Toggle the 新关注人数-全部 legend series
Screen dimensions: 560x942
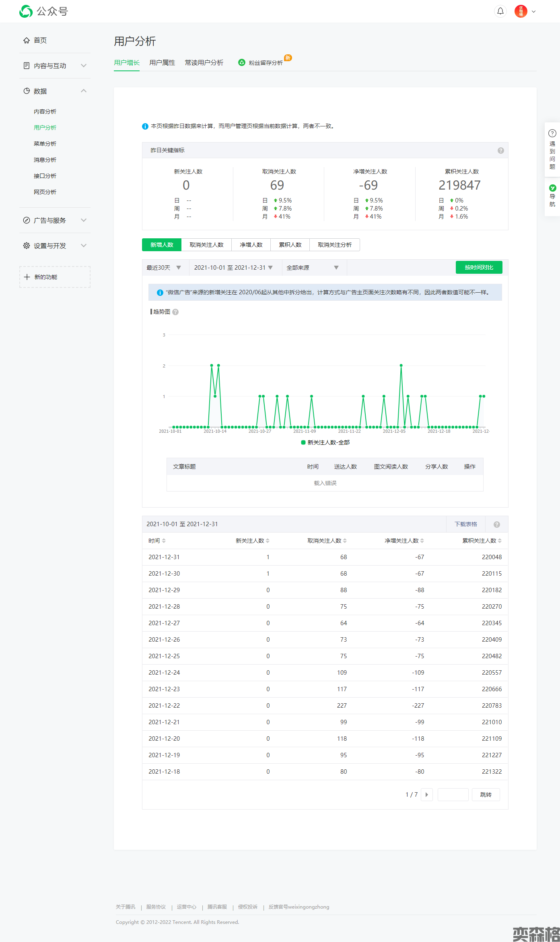tap(325, 442)
